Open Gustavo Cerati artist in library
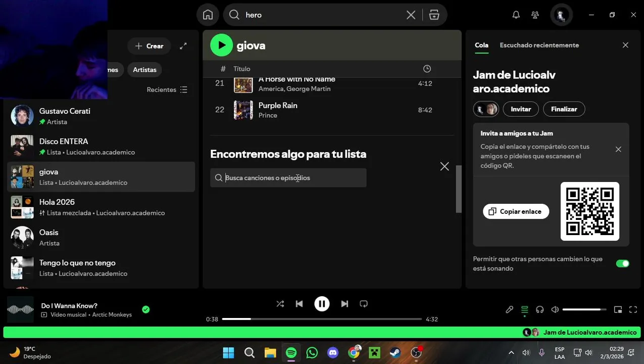Screen dimensions: 644x364 coord(101,116)
